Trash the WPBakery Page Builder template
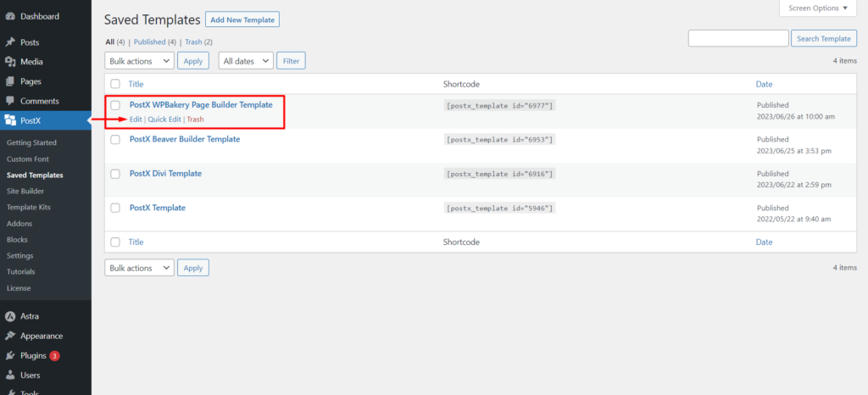The image size is (868, 395). click(196, 119)
